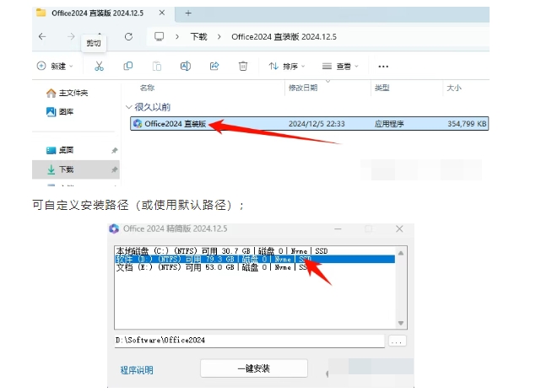552x392 pixels.
Task: Click the Office2024 直装版 application icon
Action: pyautogui.click(x=138, y=124)
